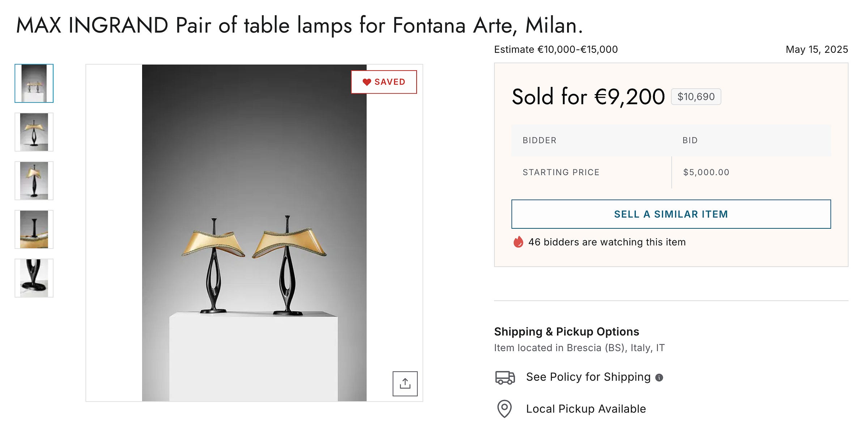Image resolution: width=868 pixels, height=422 pixels.
Task: View the fourth thumbnail of shade close-up
Action: point(34,229)
